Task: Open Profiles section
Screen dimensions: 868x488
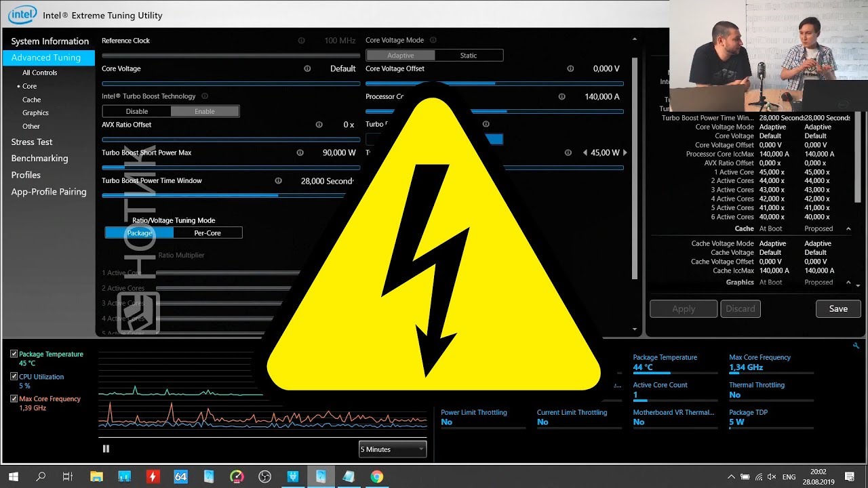Action: (x=26, y=175)
